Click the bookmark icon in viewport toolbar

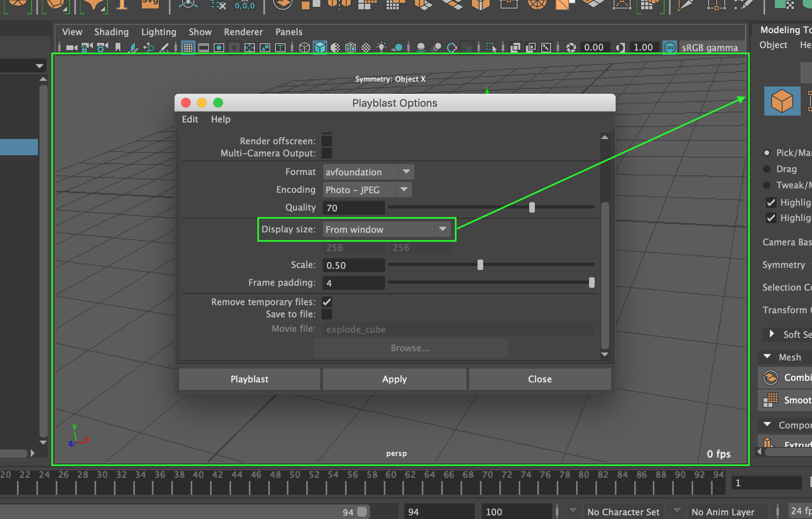[118, 48]
